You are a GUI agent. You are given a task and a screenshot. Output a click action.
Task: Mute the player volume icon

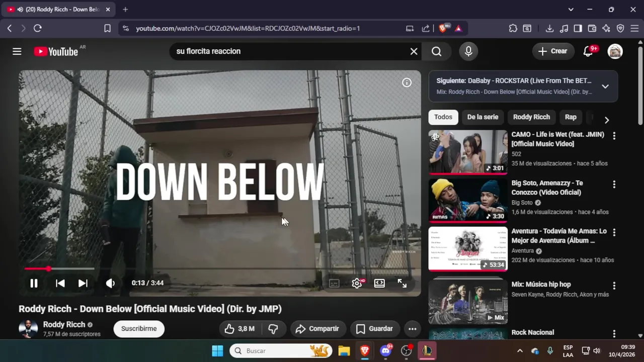(x=110, y=283)
